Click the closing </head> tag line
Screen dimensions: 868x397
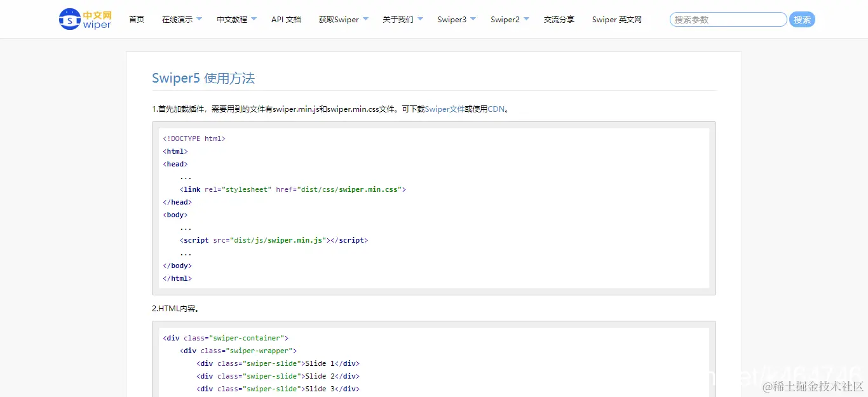click(x=177, y=202)
